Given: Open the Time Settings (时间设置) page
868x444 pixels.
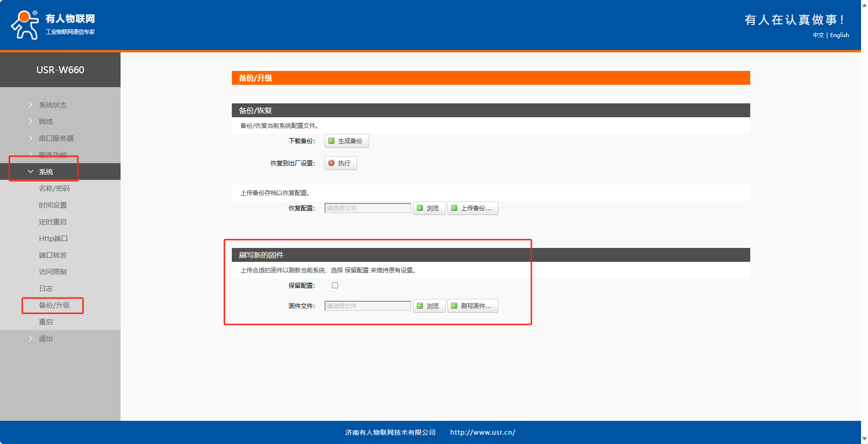Looking at the screenshot, I should [52, 205].
